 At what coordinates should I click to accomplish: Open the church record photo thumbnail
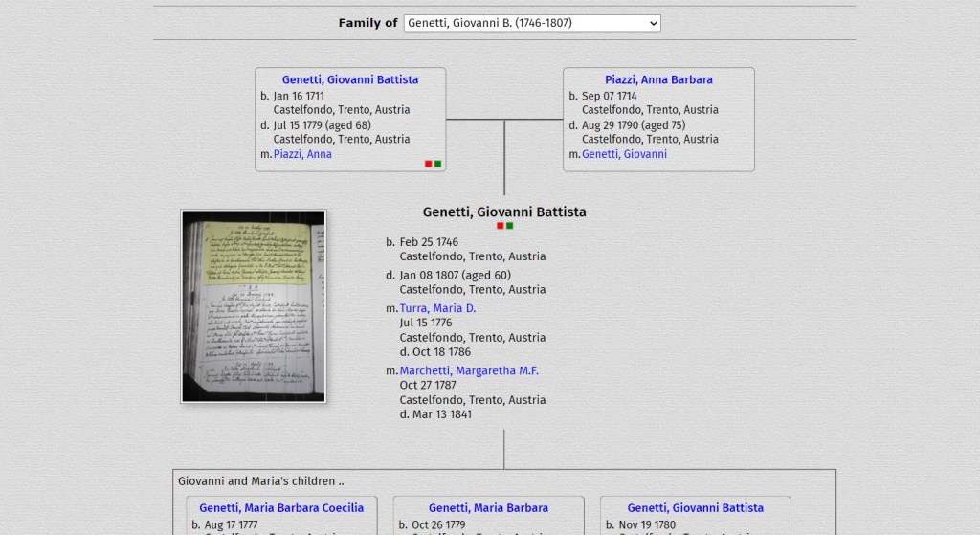[x=254, y=306]
